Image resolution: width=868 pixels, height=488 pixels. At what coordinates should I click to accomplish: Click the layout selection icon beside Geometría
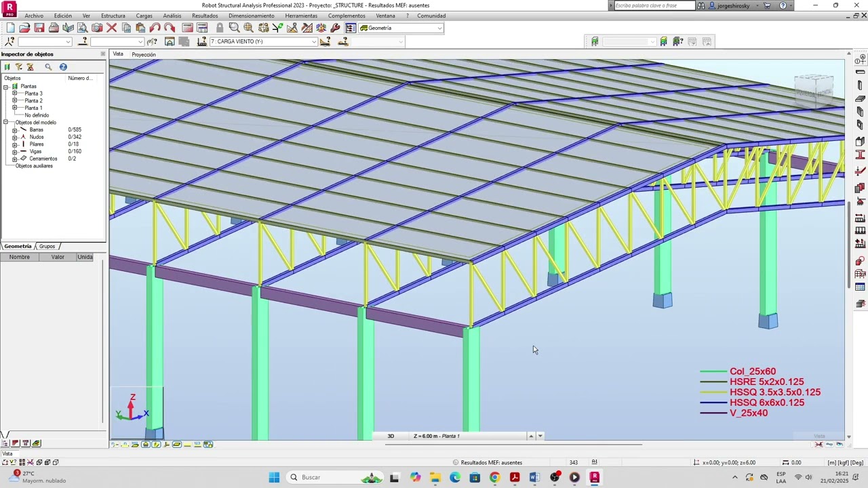(x=351, y=28)
